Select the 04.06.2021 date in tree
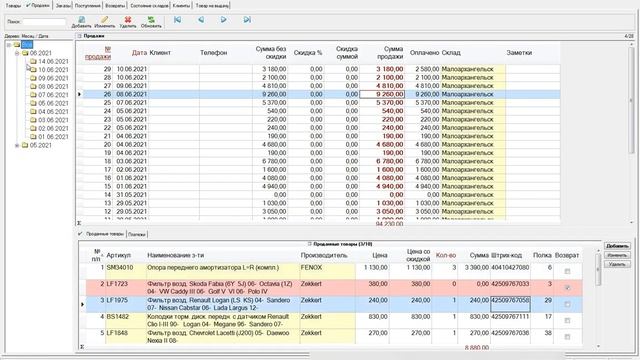The image size is (640, 360). point(53,112)
